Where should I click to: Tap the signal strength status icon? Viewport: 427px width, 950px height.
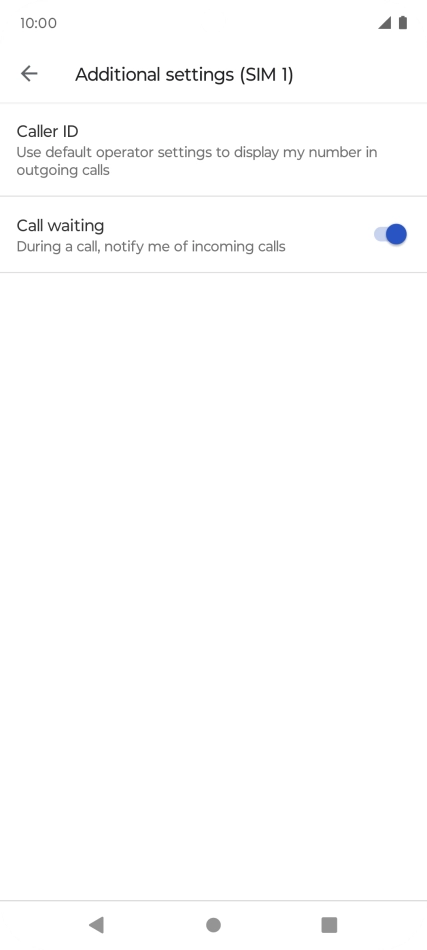[x=384, y=23]
